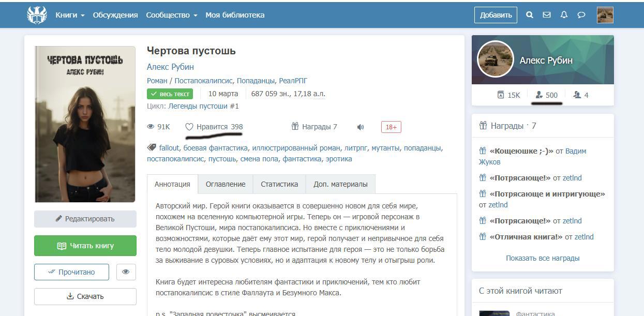Open the site logo home page
Viewport: 644px width, 316px height.
tap(37, 15)
